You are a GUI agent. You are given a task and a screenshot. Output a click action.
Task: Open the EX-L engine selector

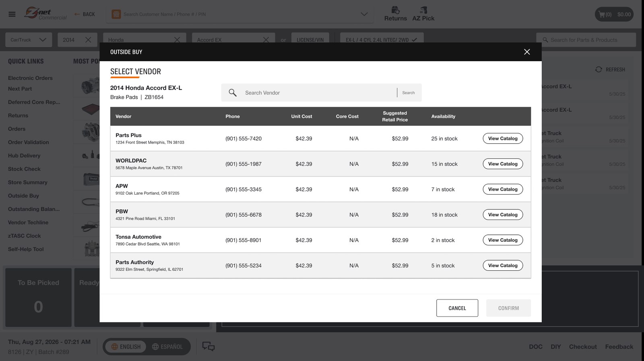click(x=382, y=40)
